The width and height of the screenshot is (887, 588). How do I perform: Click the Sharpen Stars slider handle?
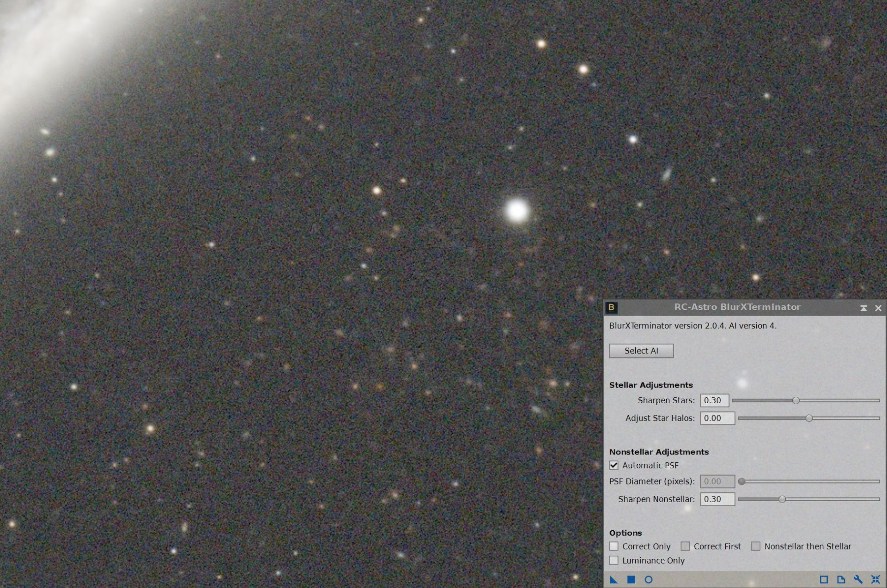tap(796, 400)
